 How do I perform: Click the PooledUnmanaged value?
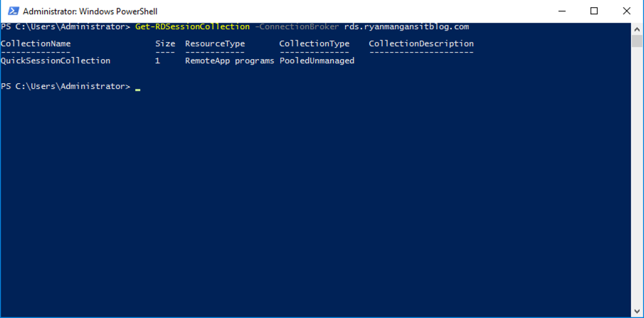tap(317, 60)
